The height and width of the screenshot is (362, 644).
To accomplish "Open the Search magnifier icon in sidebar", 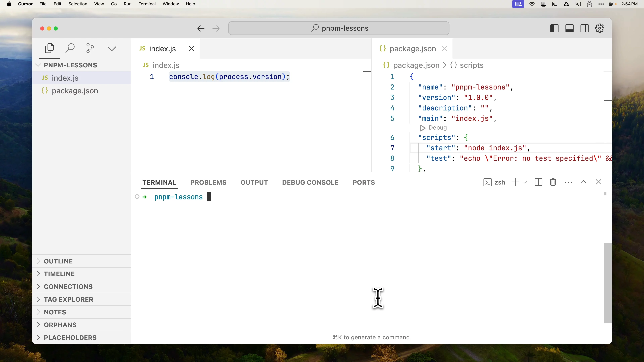I will click(70, 48).
